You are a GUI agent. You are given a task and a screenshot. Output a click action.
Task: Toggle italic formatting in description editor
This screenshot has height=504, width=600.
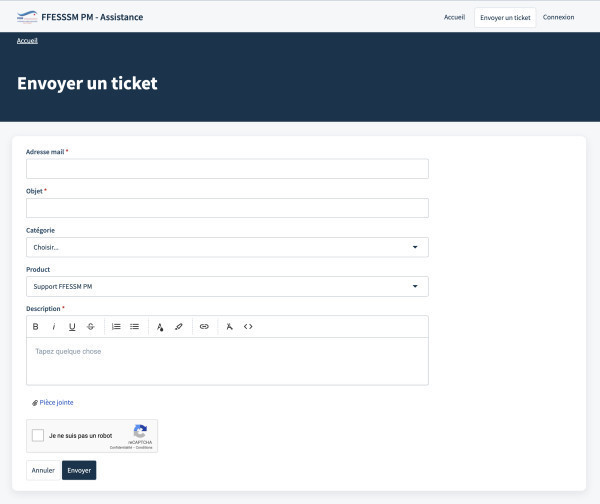click(54, 326)
